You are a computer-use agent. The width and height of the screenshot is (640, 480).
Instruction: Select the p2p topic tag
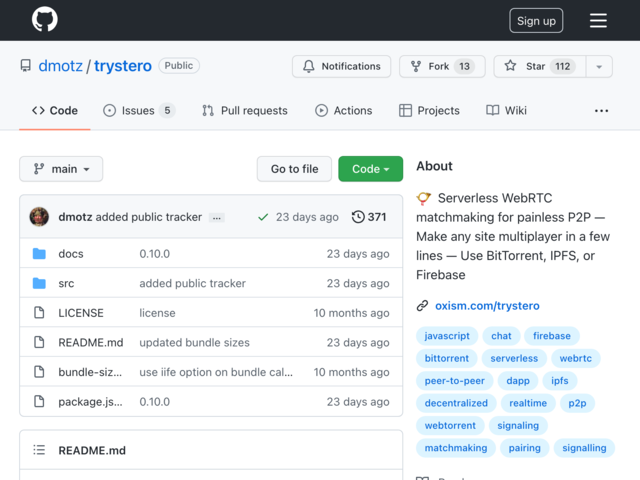578,403
